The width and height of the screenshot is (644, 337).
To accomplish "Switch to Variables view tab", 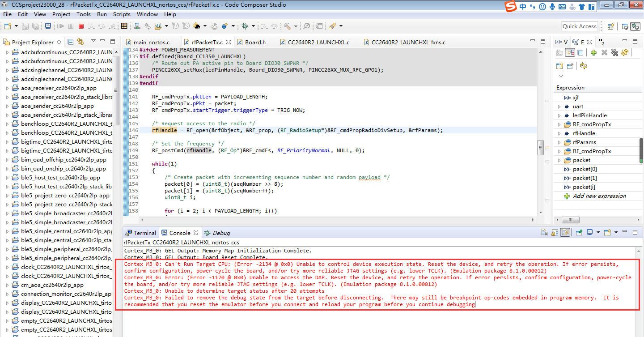I will click(x=561, y=42).
